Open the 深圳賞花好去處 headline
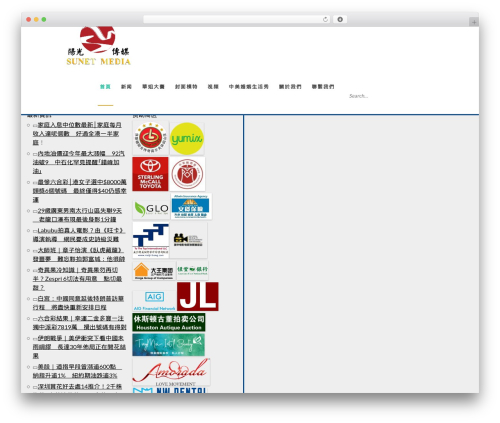Viewport: 500px width, 423px height. pos(77,387)
